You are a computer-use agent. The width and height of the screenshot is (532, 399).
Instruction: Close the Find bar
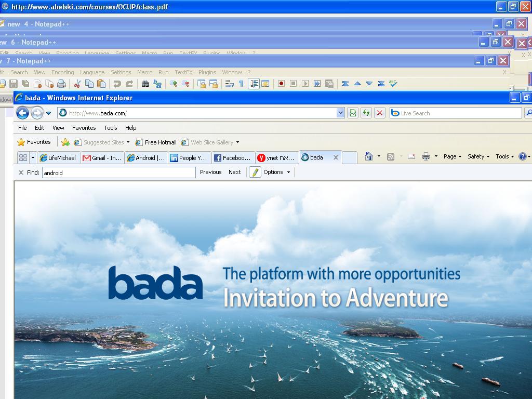(x=21, y=172)
